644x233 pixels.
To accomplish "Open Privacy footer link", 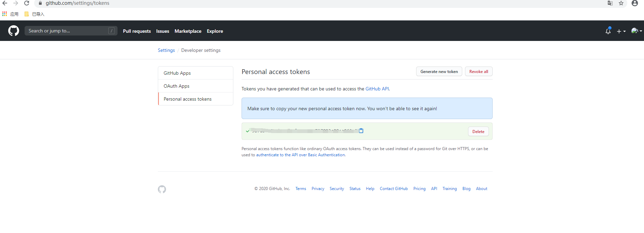I will [x=318, y=189].
